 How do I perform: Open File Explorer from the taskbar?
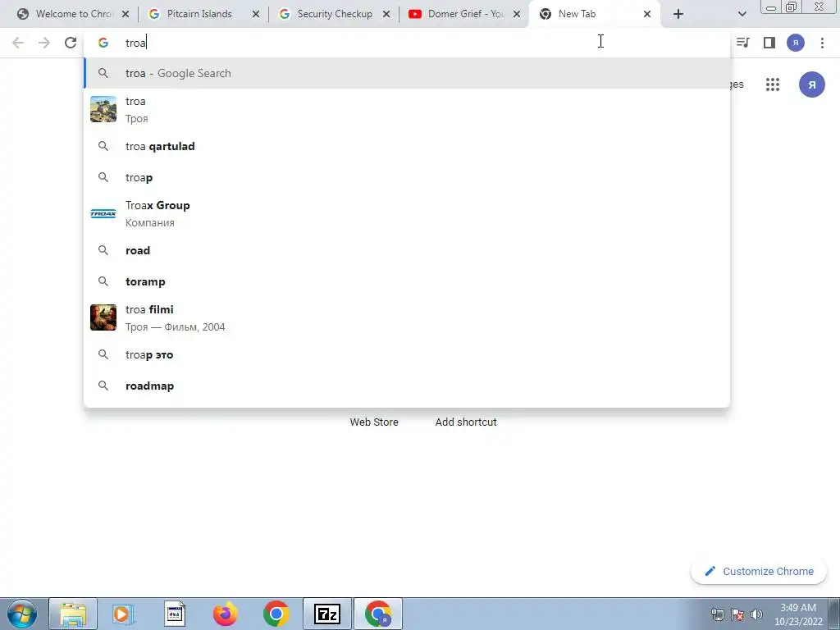[x=73, y=614]
